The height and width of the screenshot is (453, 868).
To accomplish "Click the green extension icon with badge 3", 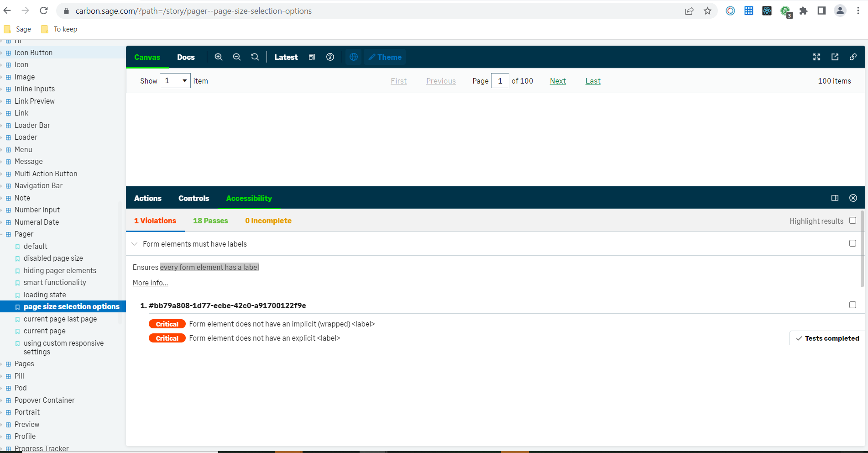I will [x=786, y=12].
